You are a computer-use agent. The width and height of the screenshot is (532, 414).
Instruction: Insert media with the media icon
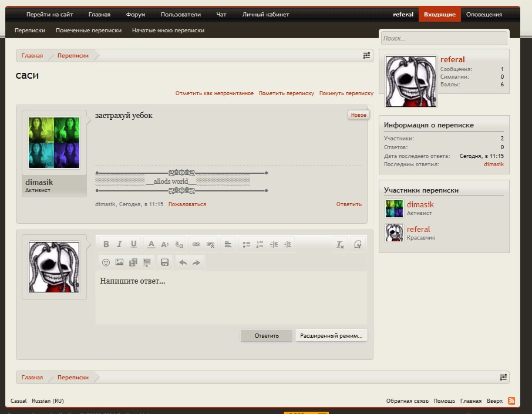tap(133, 262)
